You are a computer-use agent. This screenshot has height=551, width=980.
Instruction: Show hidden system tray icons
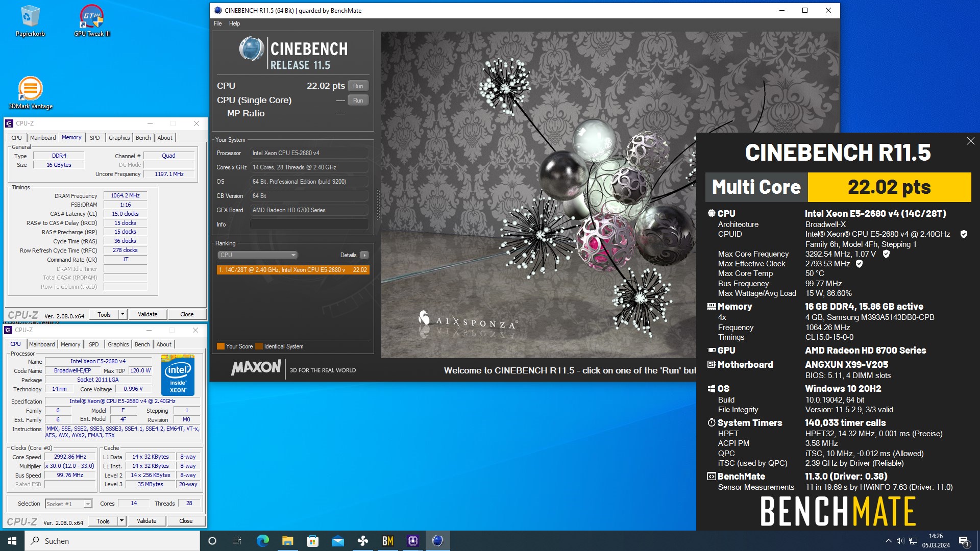(889, 541)
